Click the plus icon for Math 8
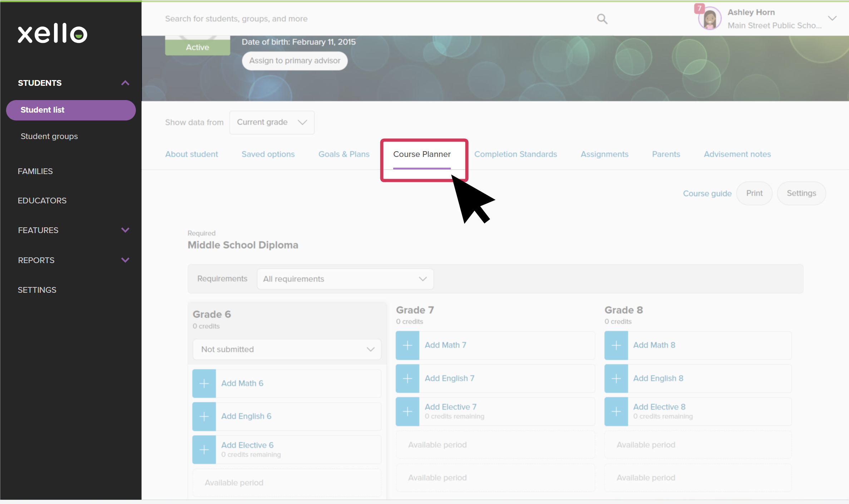849x504 pixels. point(616,345)
